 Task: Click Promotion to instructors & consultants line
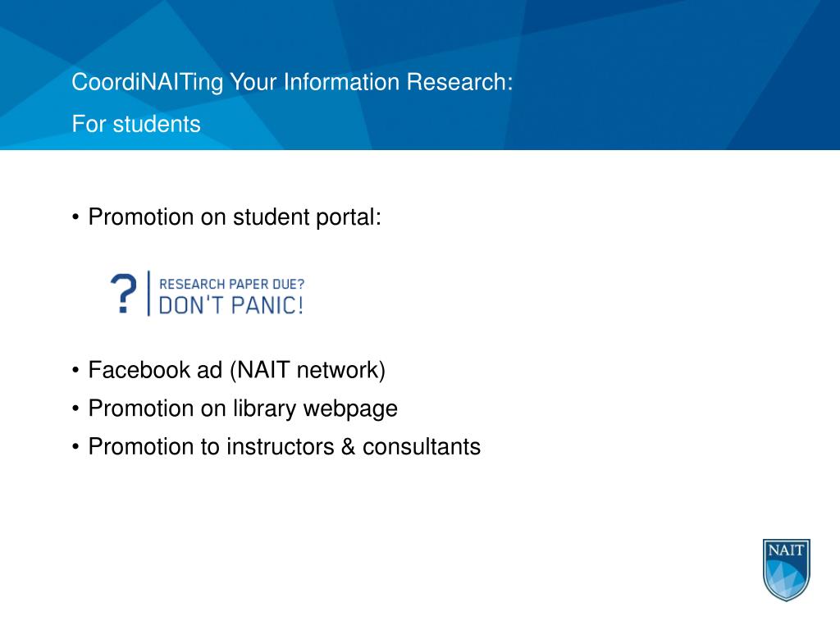285,447
